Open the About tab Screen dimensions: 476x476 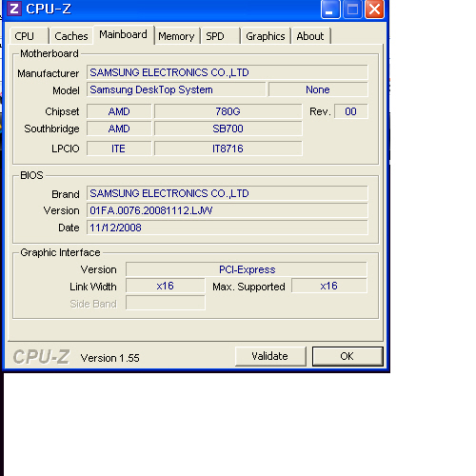coord(311,36)
